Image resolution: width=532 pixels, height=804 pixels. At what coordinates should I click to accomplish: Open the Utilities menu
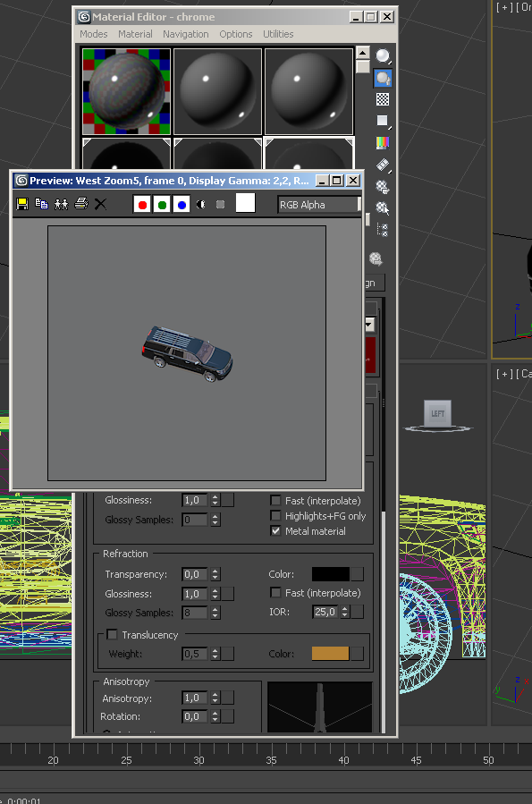tap(278, 34)
